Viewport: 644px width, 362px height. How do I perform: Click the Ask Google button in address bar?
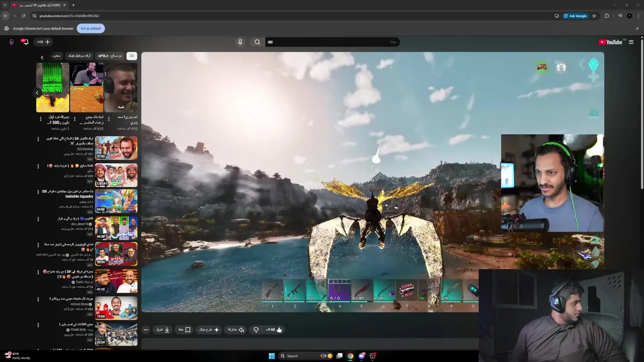pyautogui.click(x=575, y=16)
